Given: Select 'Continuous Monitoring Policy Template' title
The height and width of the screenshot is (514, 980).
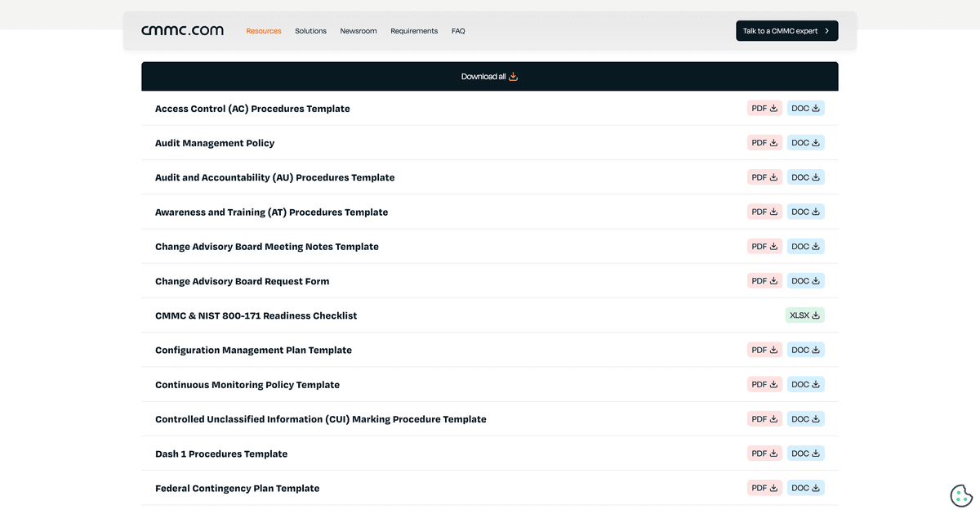Looking at the screenshot, I should (247, 385).
